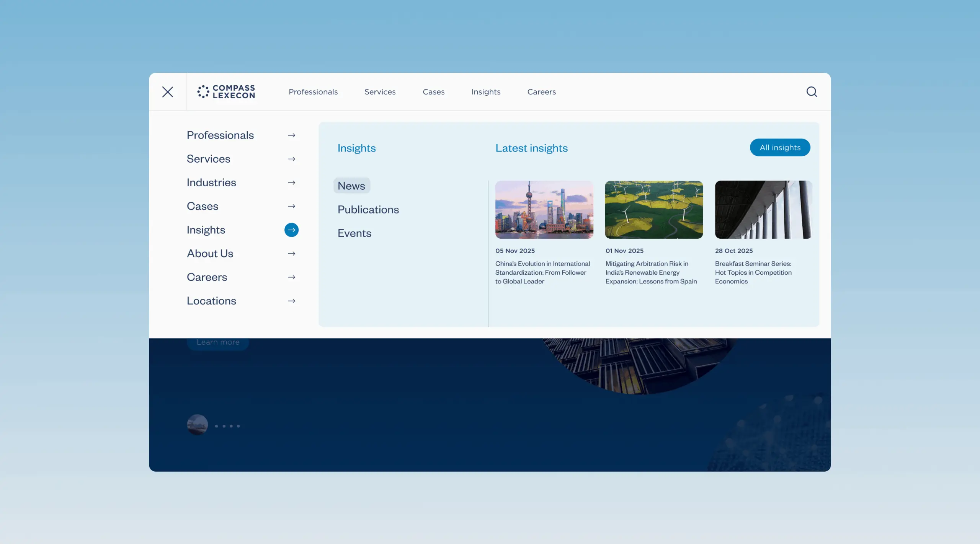This screenshot has width=980, height=544.
Task: Select Services in the top navigation bar
Action: [380, 92]
